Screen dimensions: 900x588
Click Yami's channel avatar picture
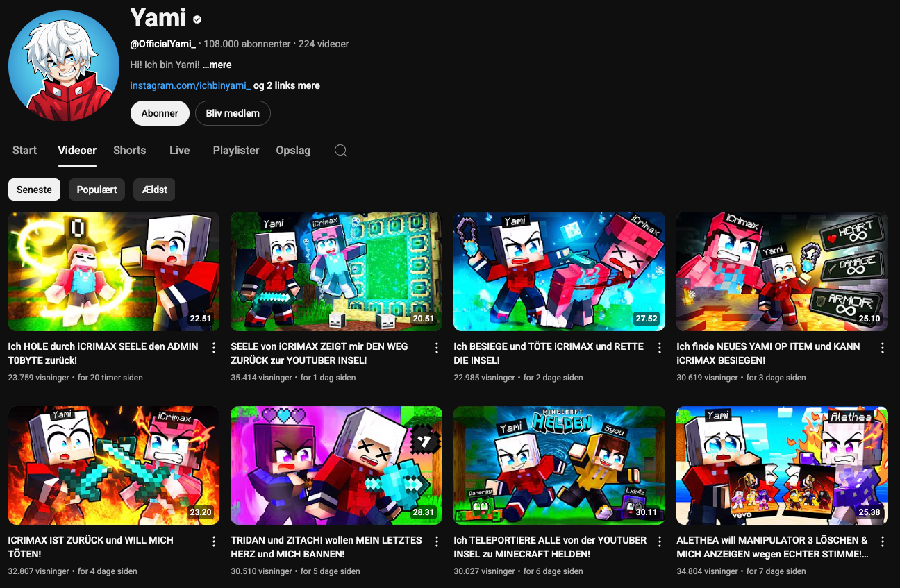[x=64, y=67]
